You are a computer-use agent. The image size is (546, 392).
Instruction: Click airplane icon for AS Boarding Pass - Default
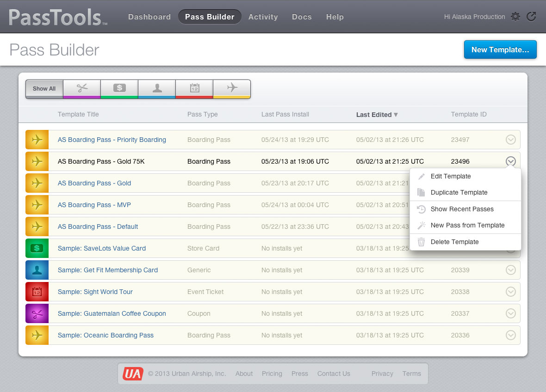click(x=37, y=227)
